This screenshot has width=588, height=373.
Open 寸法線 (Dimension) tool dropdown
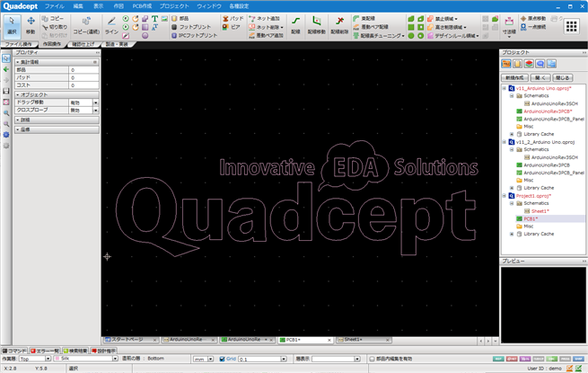point(509,37)
